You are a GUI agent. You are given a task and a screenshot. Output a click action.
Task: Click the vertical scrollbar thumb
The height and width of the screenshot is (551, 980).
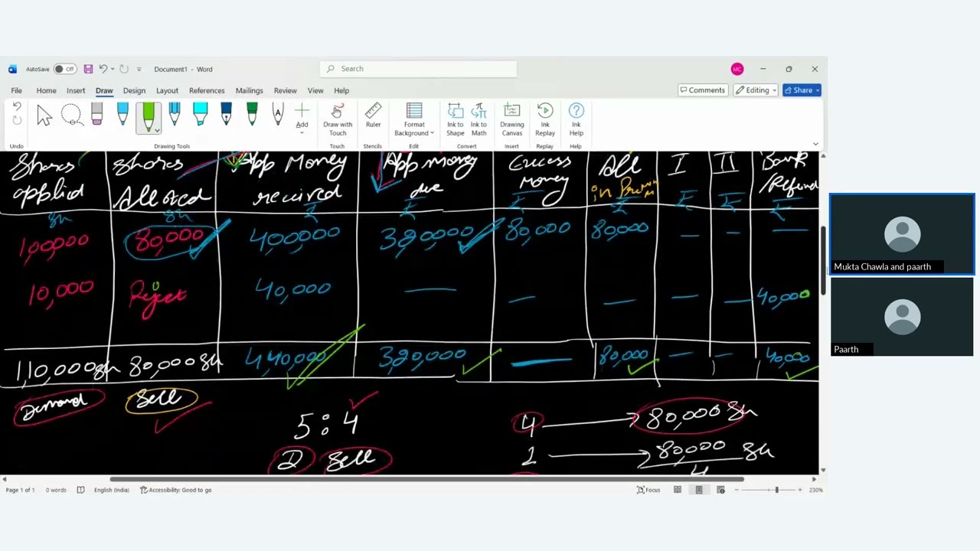(823, 260)
